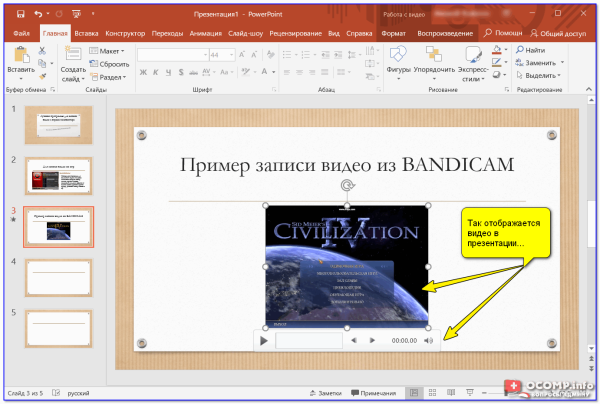Play the video with the play button
Viewport: 600px width, 404px height.
[264, 341]
